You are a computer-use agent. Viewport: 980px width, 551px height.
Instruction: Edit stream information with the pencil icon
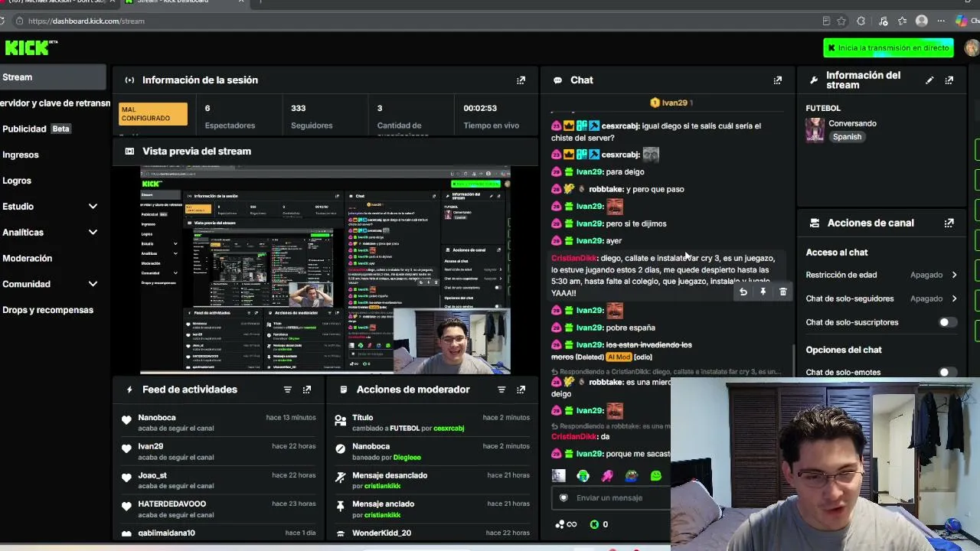tap(929, 80)
